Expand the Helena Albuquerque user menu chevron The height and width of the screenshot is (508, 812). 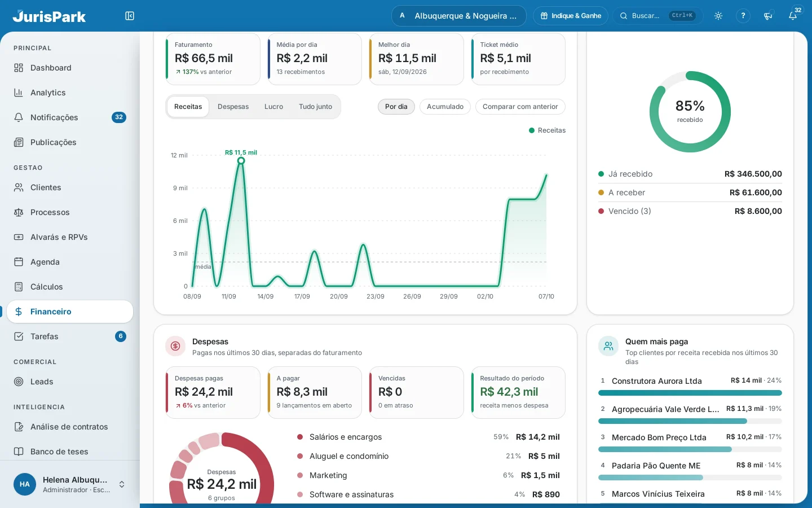point(122,484)
